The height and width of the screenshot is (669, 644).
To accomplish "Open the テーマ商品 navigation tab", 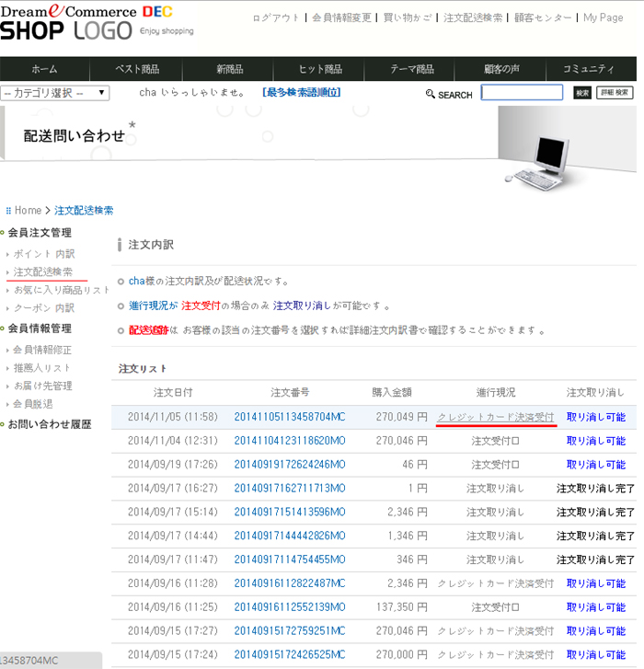I will [411, 69].
